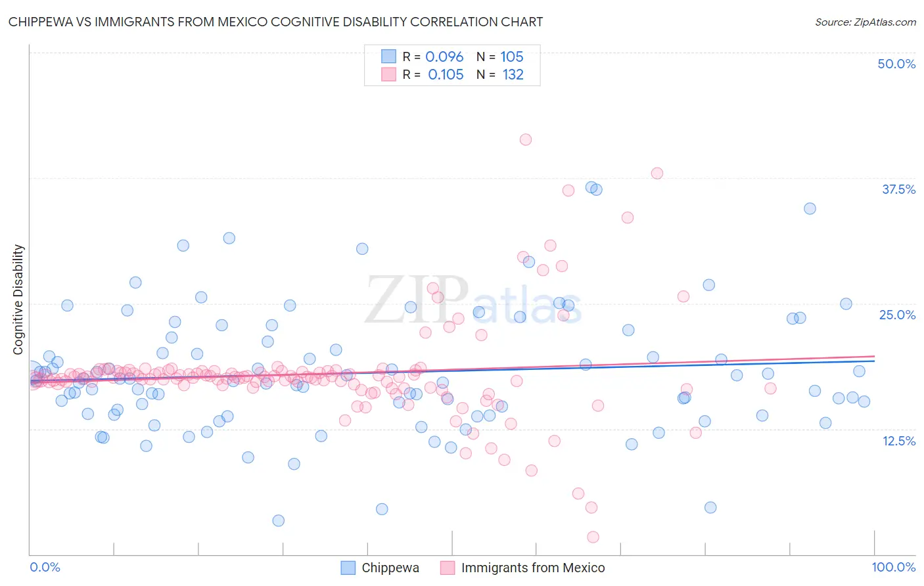Click the 50.0% y-axis label
The width and height of the screenshot is (924, 586).
(896, 64)
